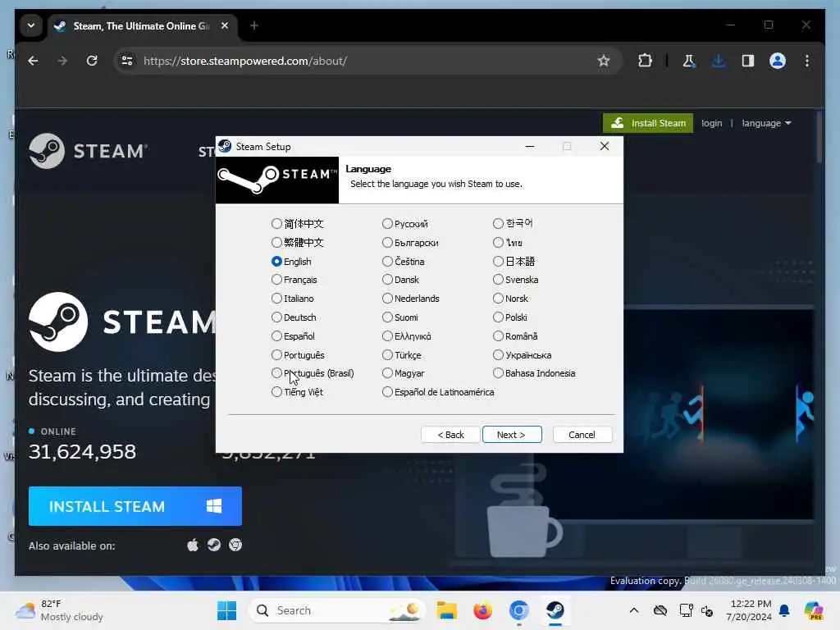840x630 pixels.
Task: Click the blue INSTALL STEAM button
Action: [x=135, y=506]
